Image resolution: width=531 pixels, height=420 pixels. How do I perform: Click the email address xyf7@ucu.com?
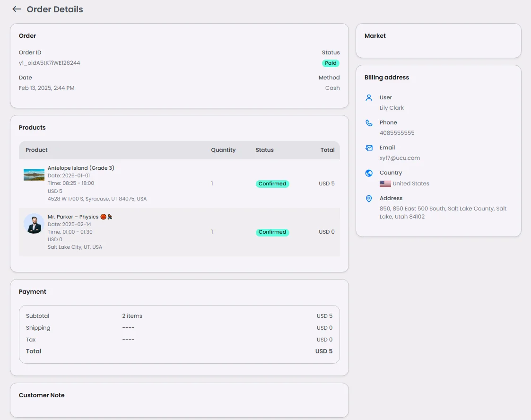click(400, 158)
